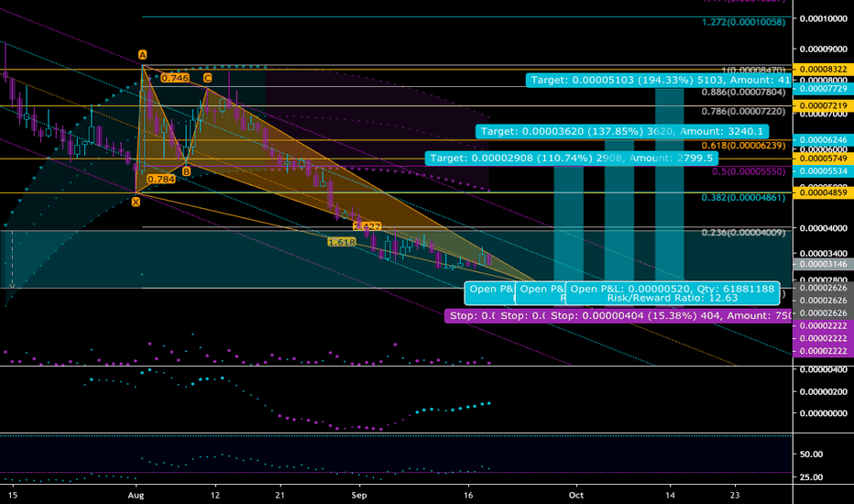The width and height of the screenshot is (854, 504).
Task: Select pattern point label X
Action: (136, 203)
